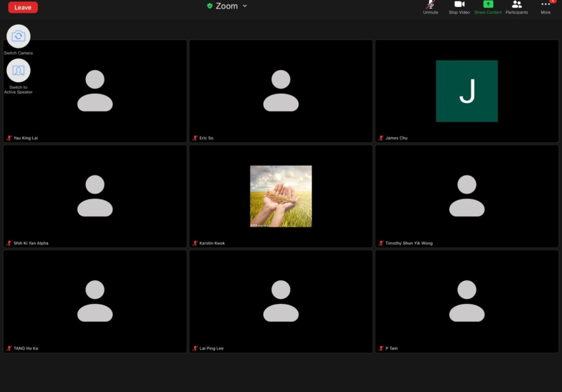Image resolution: width=562 pixels, height=392 pixels.
Task: Click the name label TANG Ho Ka
Action: tap(25, 348)
